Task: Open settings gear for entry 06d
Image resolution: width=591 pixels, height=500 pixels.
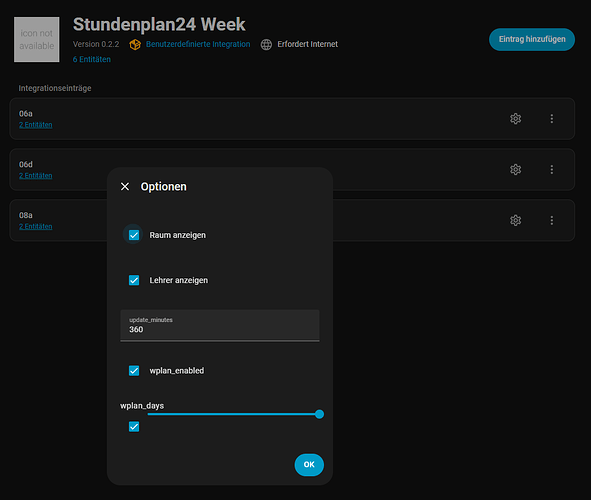Action: [515, 170]
